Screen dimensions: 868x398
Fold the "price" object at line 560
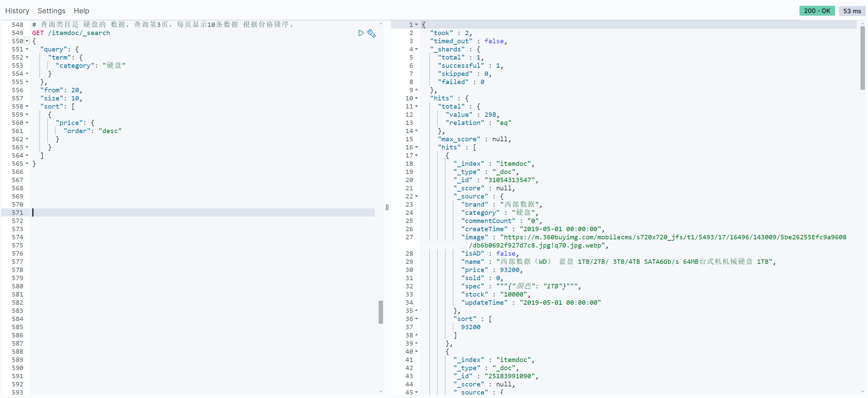pos(27,123)
